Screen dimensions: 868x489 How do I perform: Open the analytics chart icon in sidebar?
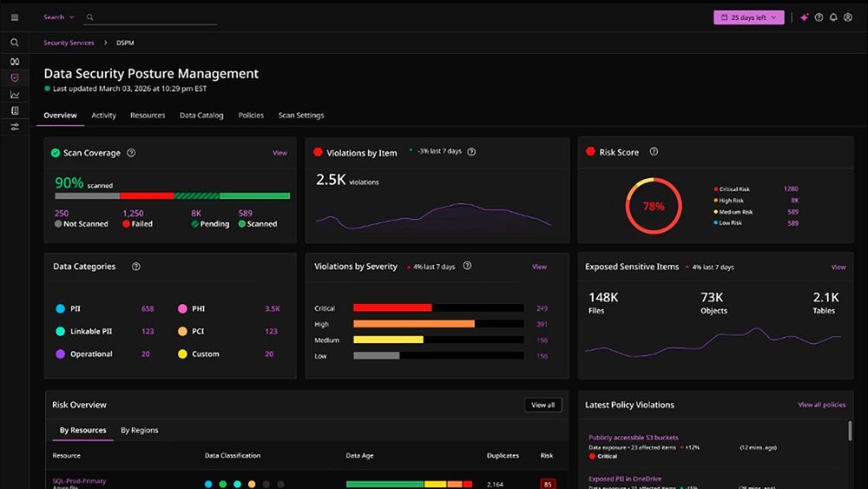pyautogui.click(x=15, y=95)
